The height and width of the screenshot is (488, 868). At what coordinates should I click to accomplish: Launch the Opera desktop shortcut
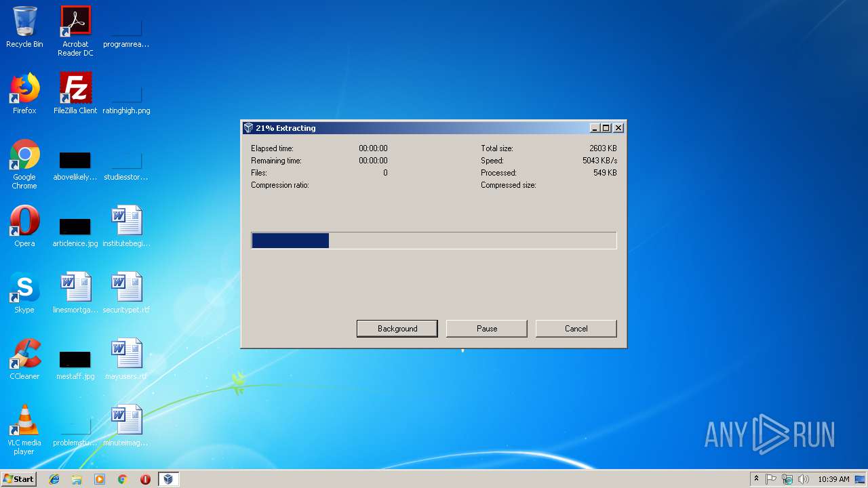24,226
